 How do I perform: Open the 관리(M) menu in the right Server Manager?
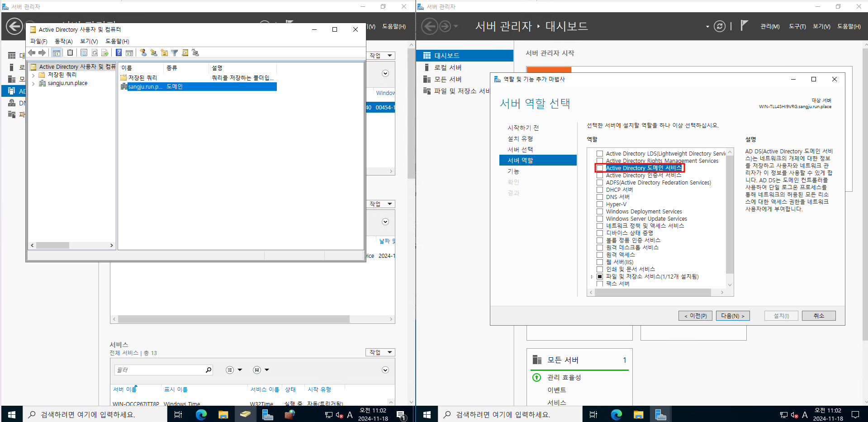(770, 26)
